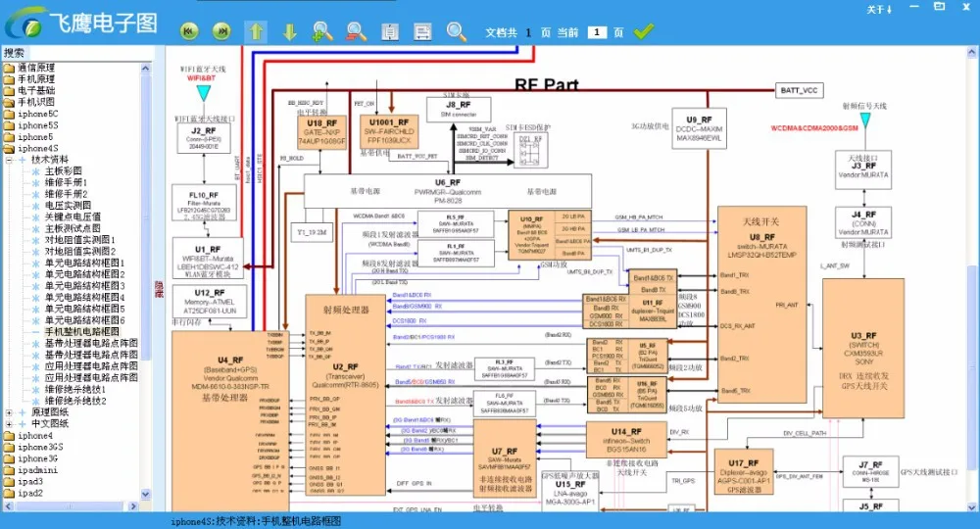980x529 pixels.
Task: Tree panel scroll-down arrow
Action: (x=146, y=494)
